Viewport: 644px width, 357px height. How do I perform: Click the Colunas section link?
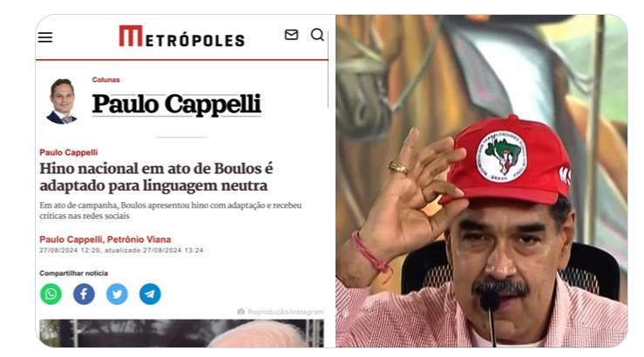pos(106,79)
